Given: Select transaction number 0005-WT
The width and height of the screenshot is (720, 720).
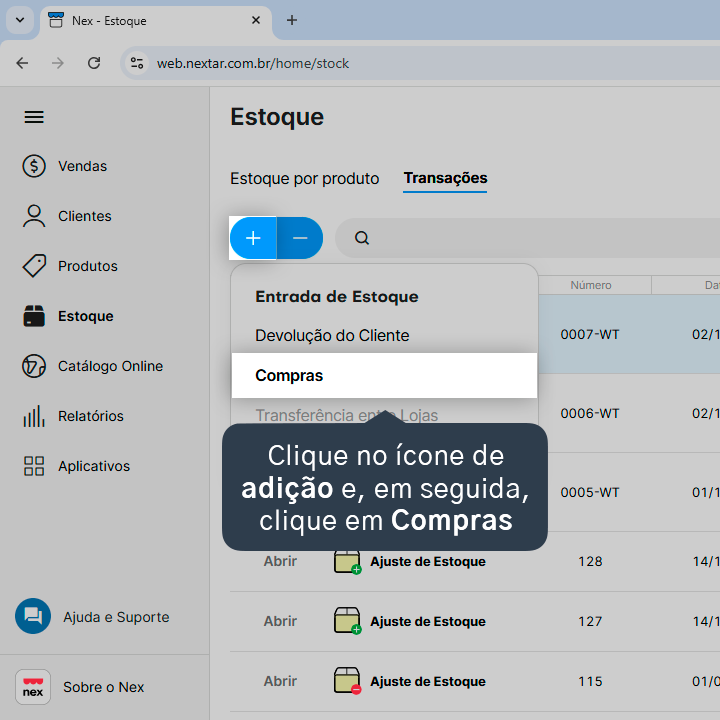Looking at the screenshot, I should [590, 493].
